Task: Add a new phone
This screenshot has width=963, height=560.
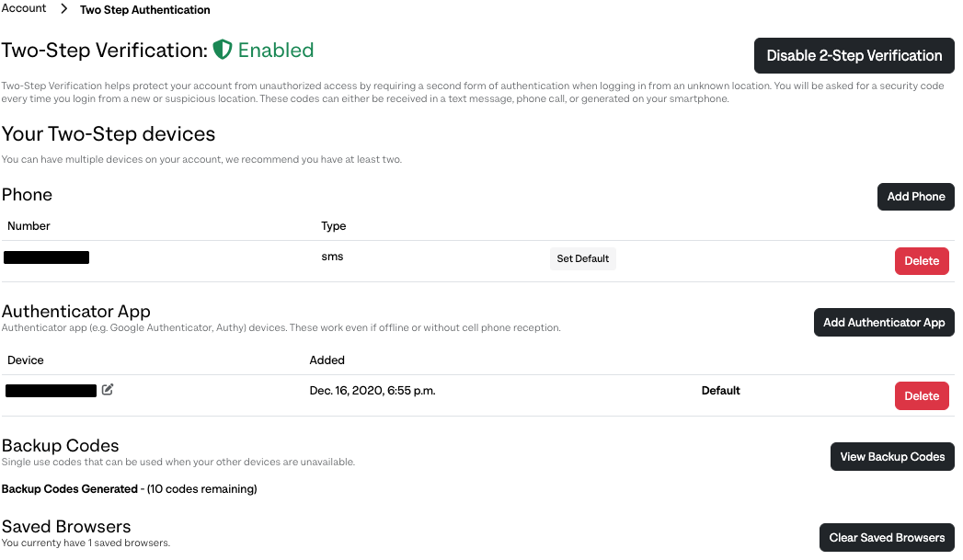Action: 916,197
